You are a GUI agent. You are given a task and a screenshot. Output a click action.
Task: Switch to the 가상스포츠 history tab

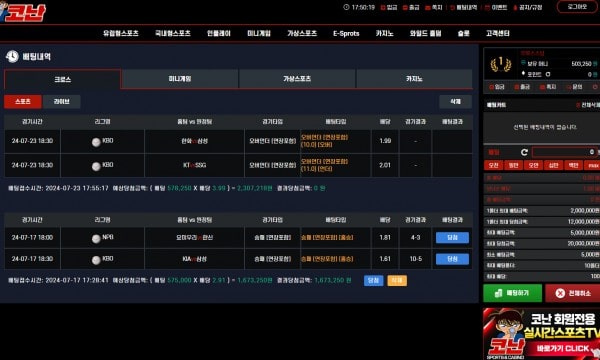[297, 79]
